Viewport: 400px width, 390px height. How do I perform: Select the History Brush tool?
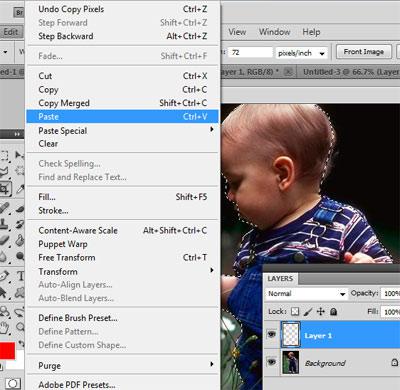point(19,224)
